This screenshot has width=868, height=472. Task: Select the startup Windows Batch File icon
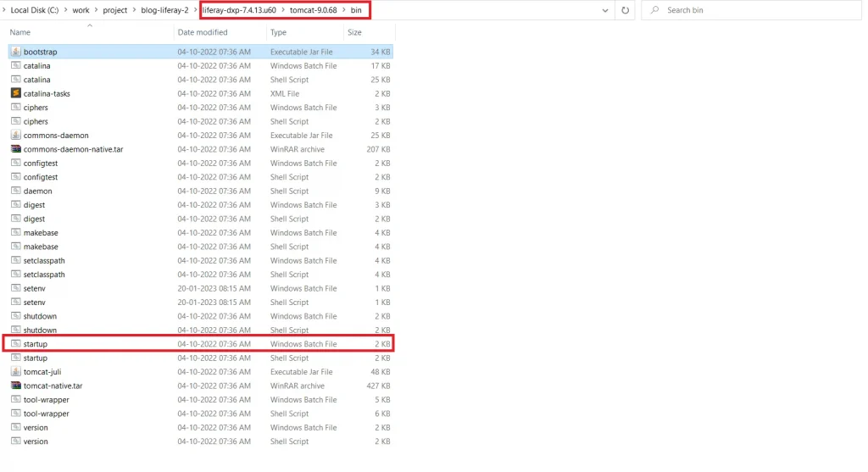click(x=16, y=344)
